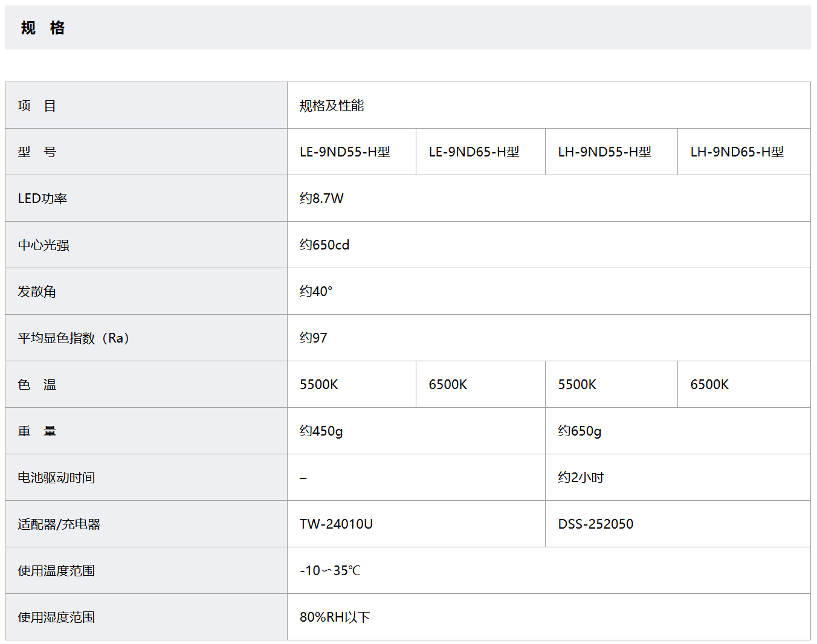
Task: Click the 规格及性能 header cell
Action: [x=332, y=106]
